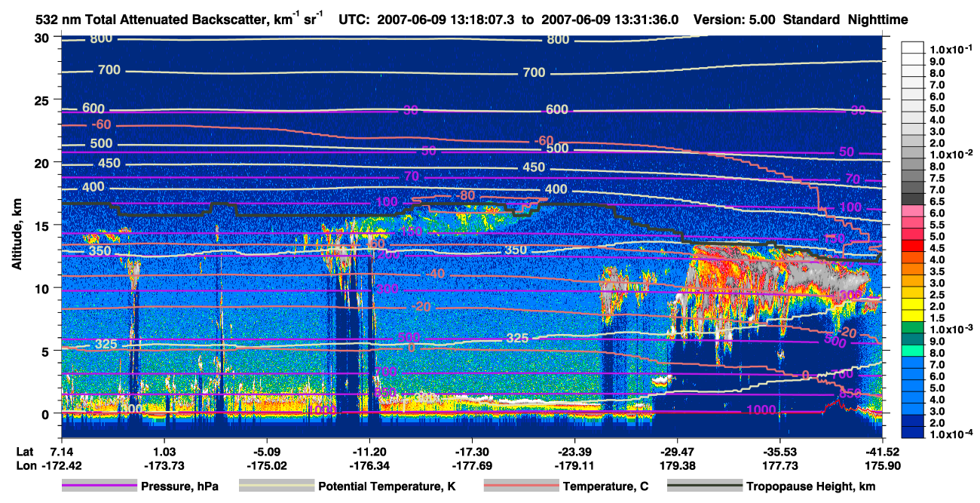Click latitude value -17.30
980x503 pixels.
(x=471, y=451)
